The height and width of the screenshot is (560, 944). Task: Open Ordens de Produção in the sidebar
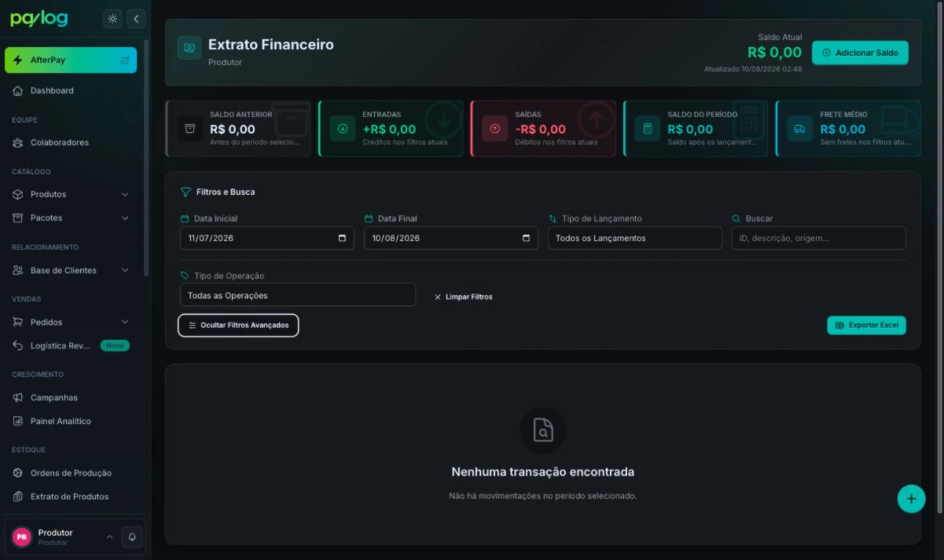pyautogui.click(x=71, y=473)
